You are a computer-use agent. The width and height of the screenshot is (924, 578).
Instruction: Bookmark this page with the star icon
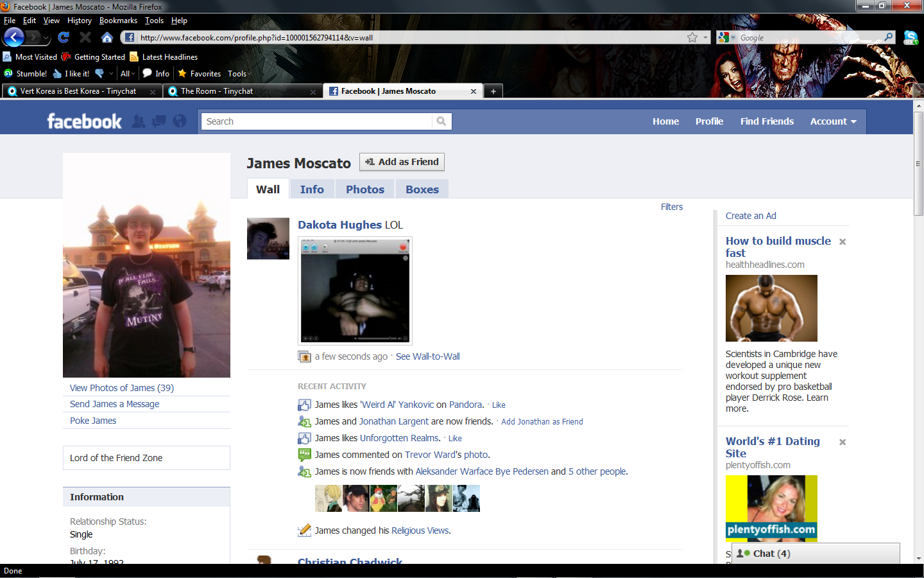tap(692, 37)
